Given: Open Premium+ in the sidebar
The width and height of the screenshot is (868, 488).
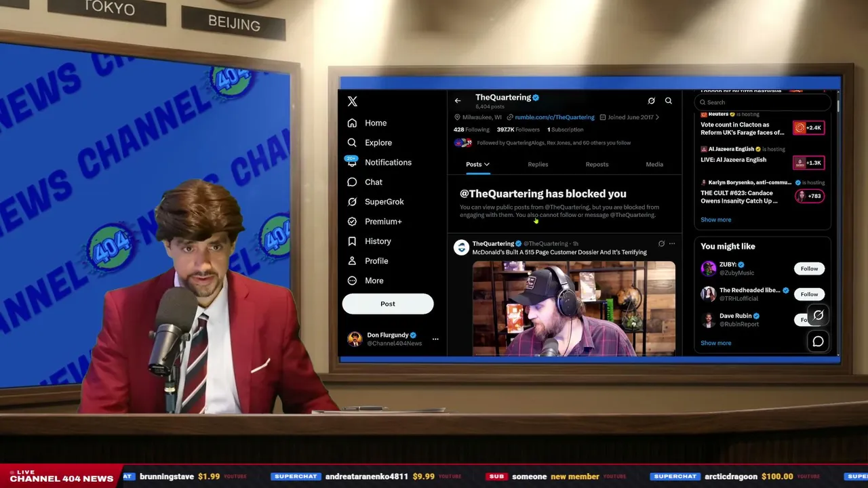Looking at the screenshot, I should [374, 221].
